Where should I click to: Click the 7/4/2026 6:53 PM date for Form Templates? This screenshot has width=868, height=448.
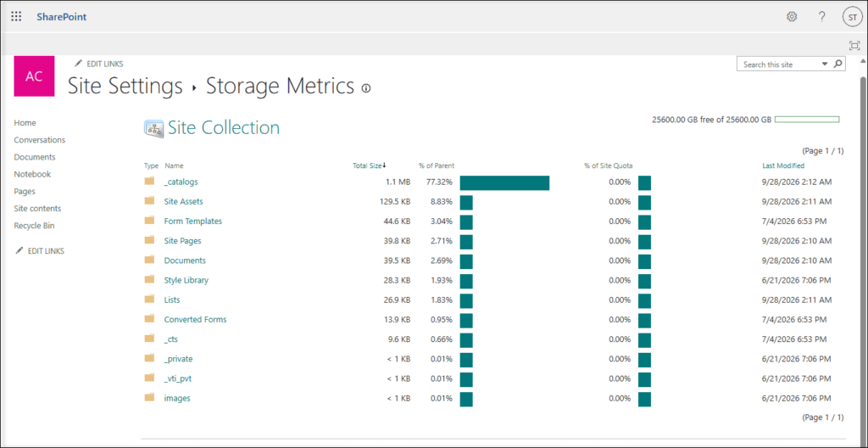click(x=794, y=221)
